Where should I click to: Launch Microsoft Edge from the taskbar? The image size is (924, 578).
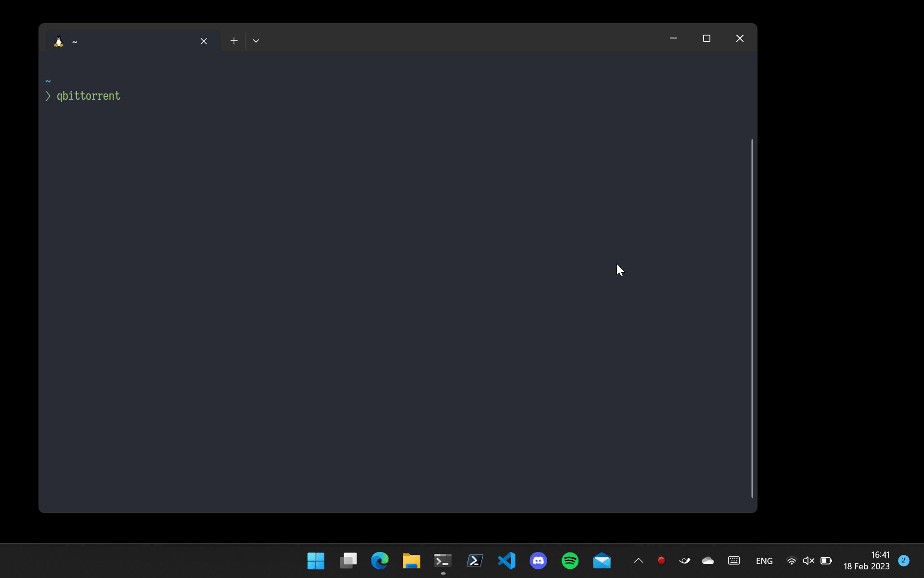380,561
